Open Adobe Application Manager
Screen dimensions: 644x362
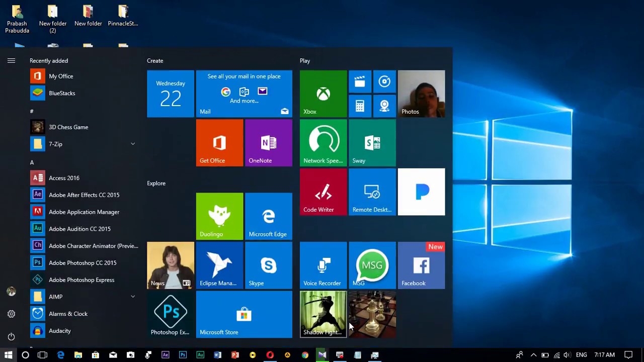pyautogui.click(x=84, y=212)
